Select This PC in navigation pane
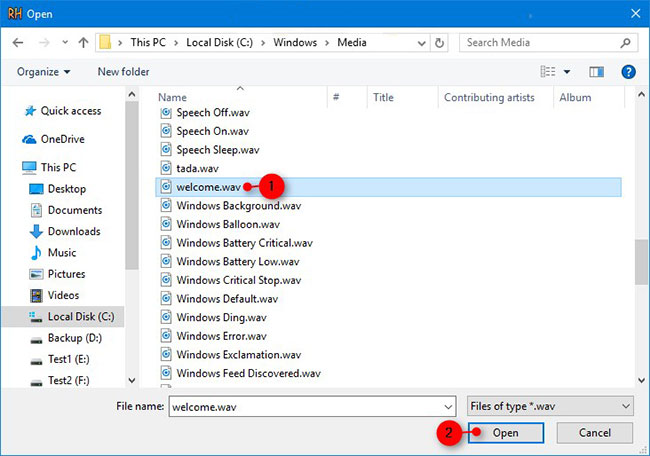The width and height of the screenshot is (650, 456). pyautogui.click(x=49, y=167)
